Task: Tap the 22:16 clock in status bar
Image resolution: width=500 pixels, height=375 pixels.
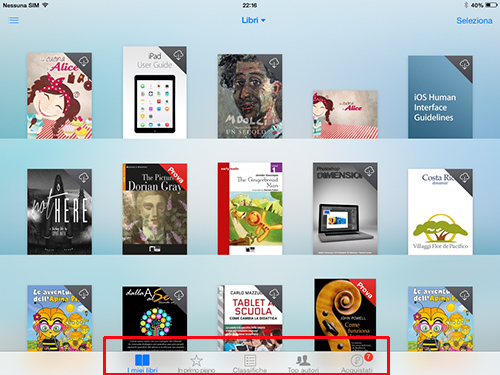Action: tap(250, 5)
